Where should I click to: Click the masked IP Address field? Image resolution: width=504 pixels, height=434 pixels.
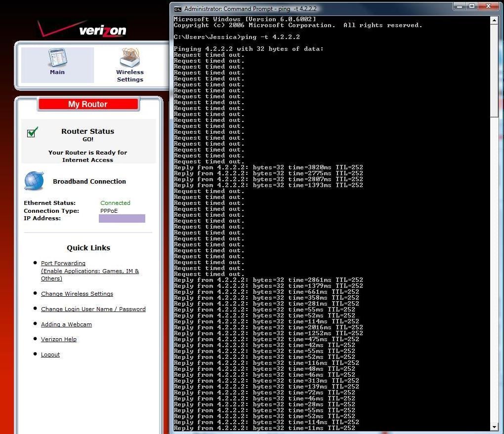click(122, 218)
